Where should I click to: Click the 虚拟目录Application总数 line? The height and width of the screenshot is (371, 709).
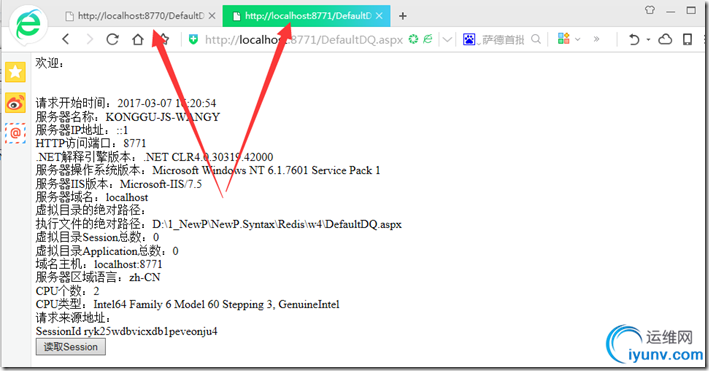coord(107,251)
